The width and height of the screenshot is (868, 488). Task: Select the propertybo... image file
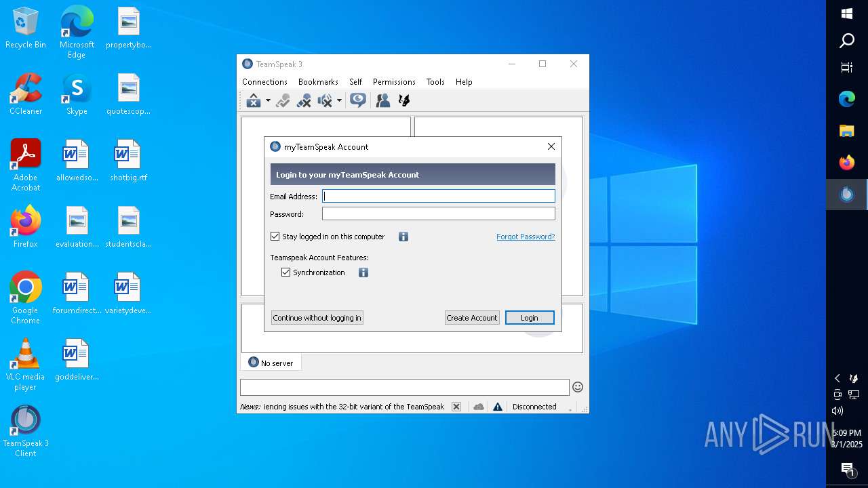click(x=128, y=28)
